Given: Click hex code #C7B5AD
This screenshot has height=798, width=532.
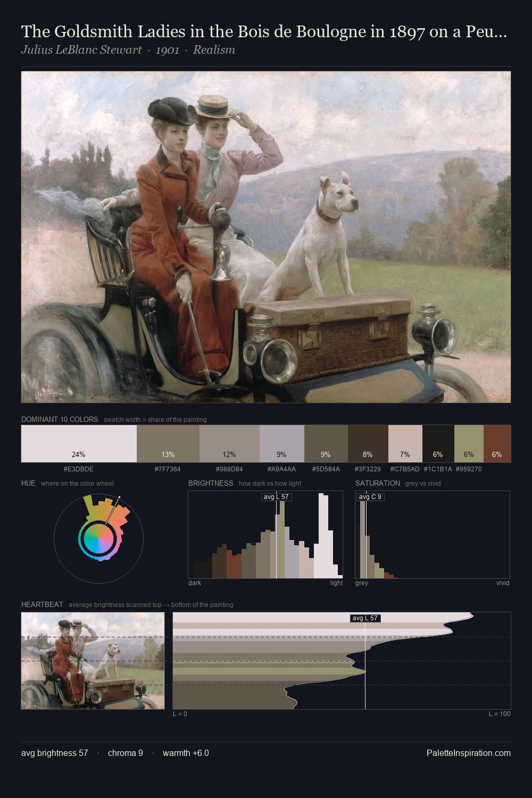Looking at the screenshot, I should (x=405, y=469).
